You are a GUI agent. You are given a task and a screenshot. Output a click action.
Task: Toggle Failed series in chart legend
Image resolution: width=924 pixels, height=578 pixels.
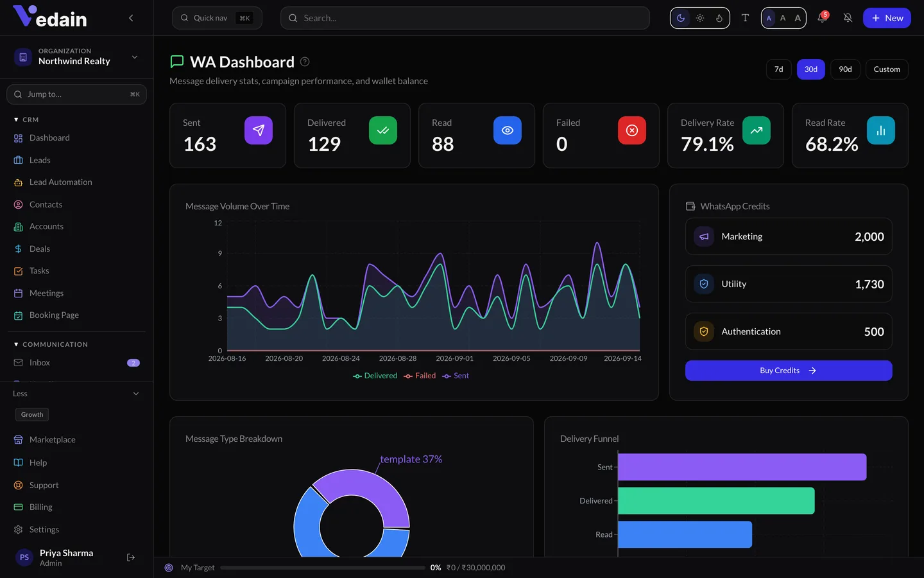[x=420, y=376]
